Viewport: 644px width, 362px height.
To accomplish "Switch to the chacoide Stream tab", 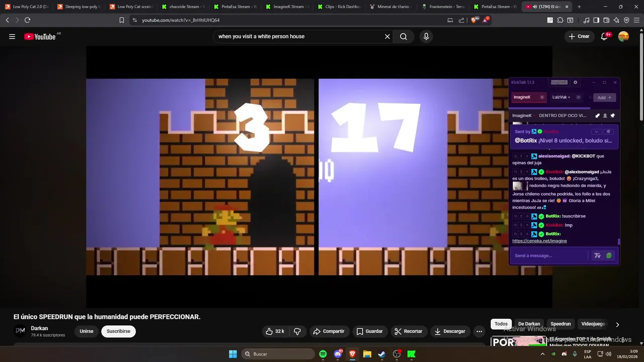I will (x=183, y=7).
